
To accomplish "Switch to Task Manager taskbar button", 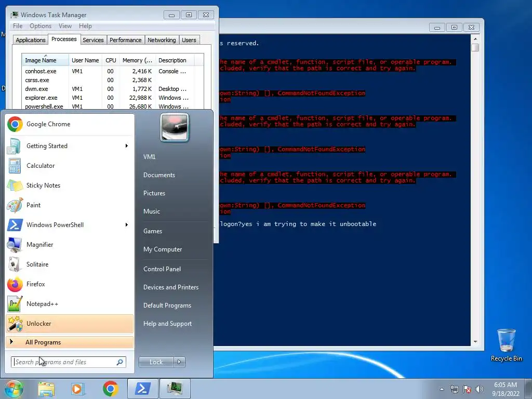I will [x=175, y=389].
